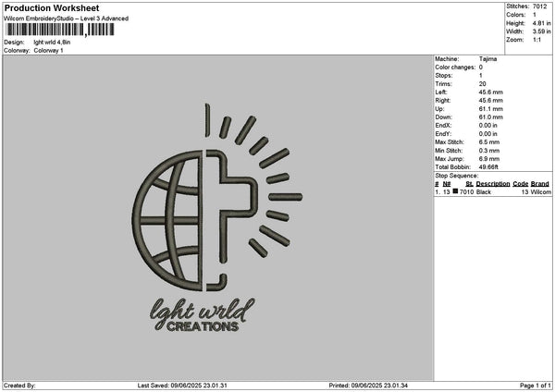Click the CREATIONS block lettering
This screenshot has height=392, width=555.
click(203, 326)
